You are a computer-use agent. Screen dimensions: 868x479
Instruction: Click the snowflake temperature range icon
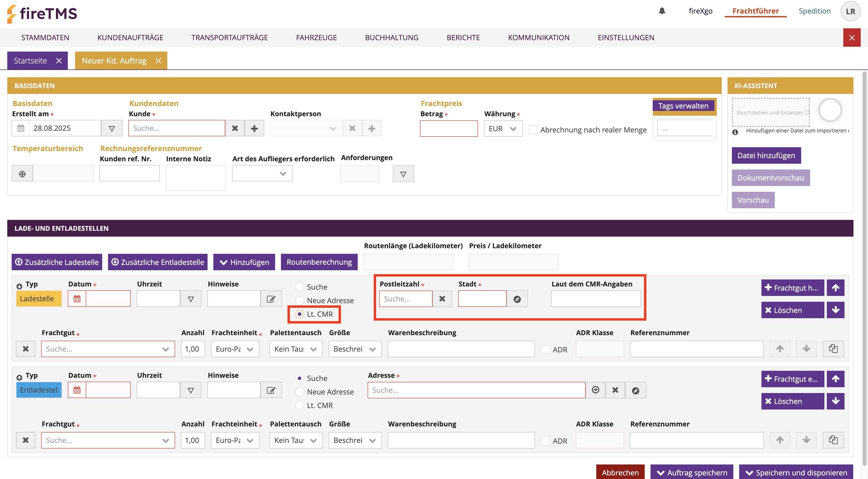pos(22,174)
